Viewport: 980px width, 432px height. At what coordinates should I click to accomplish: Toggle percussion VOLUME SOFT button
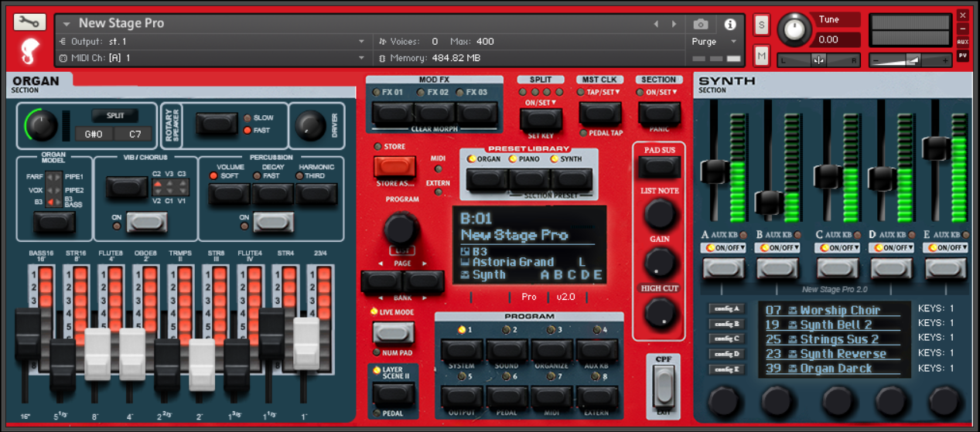point(229,193)
